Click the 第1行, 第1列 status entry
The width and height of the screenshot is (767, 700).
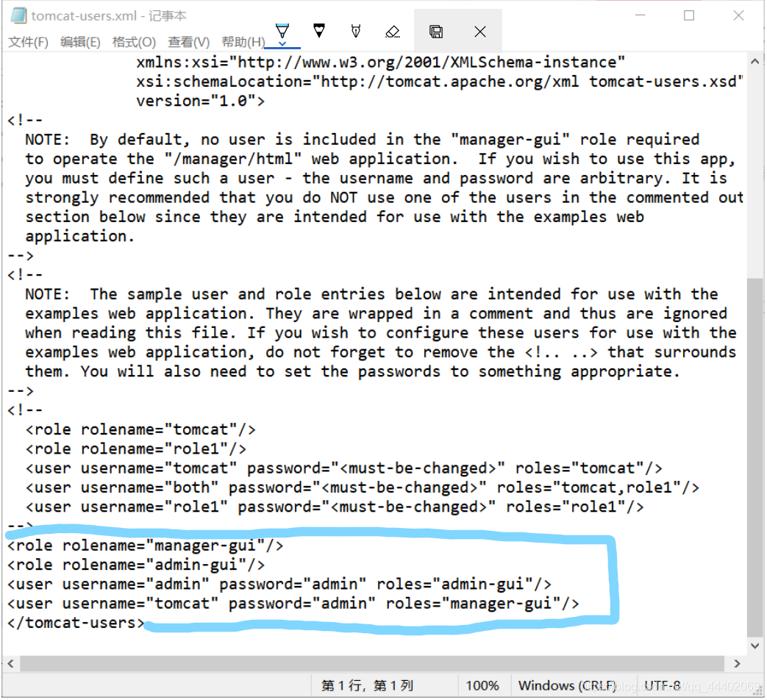coord(367,686)
